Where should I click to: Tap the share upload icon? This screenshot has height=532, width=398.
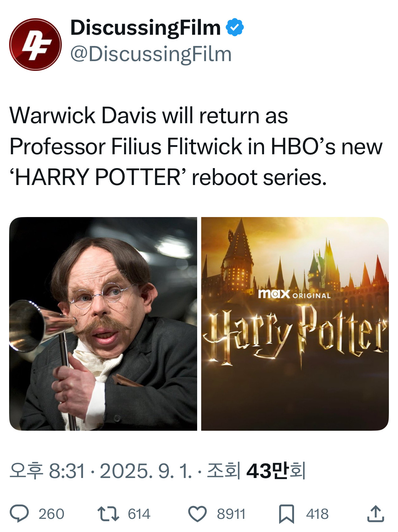click(x=375, y=513)
